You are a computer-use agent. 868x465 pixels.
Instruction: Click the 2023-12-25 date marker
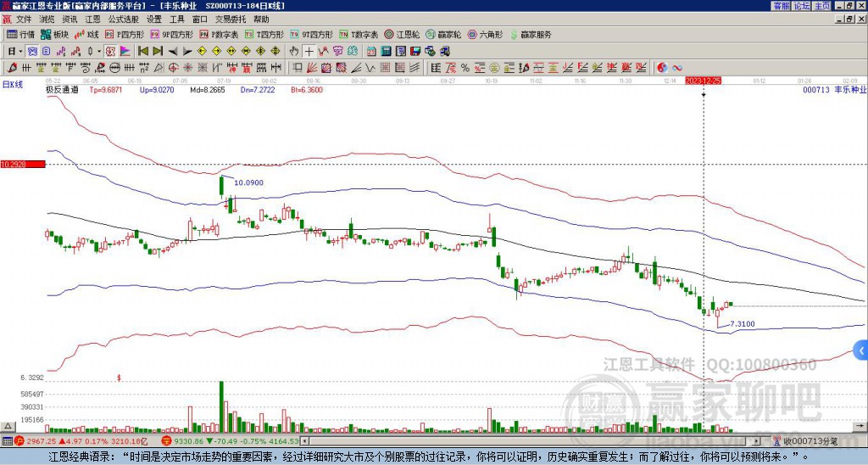pyautogui.click(x=703, y=81)
